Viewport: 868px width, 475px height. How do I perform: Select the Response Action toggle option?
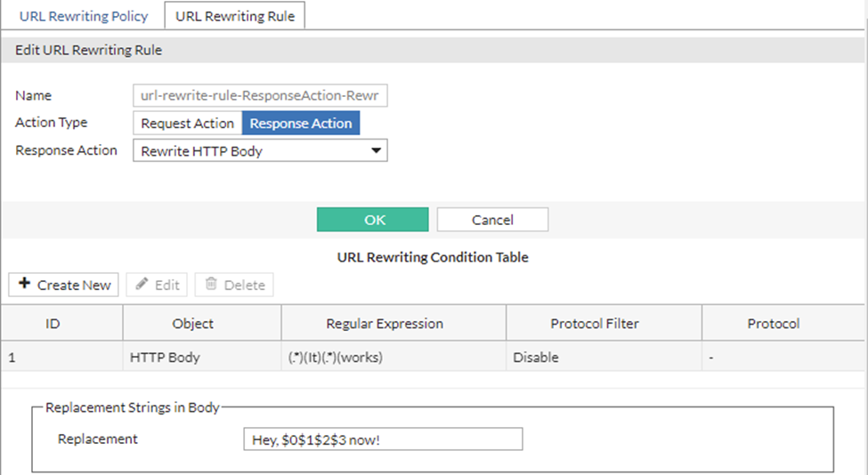pos(301,124)
